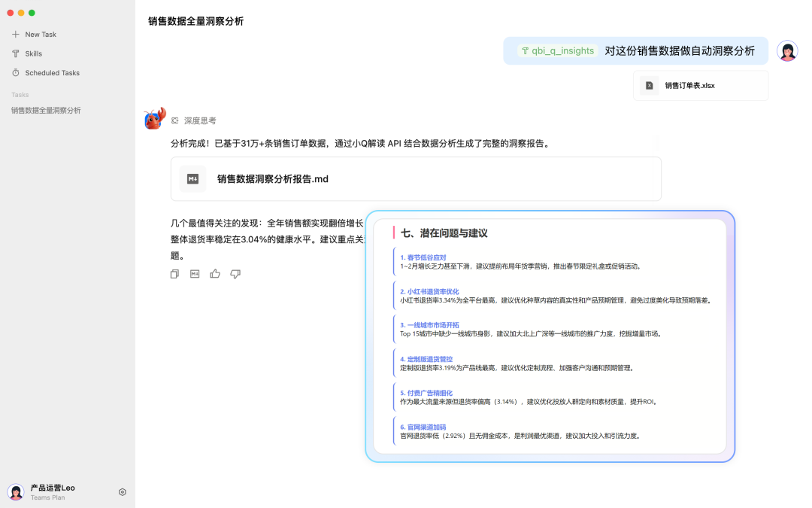Screen dimensions: 812x508
Task: Open Scheduled Tasks via the clock icon
Action: [x=15, y=72]
